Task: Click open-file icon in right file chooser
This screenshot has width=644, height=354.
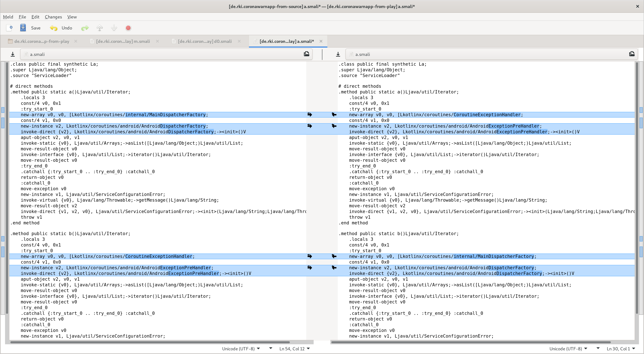Action: pos(632,54)
